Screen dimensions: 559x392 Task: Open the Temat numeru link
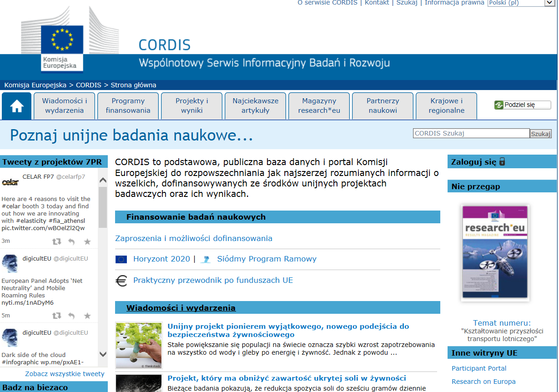502,323
